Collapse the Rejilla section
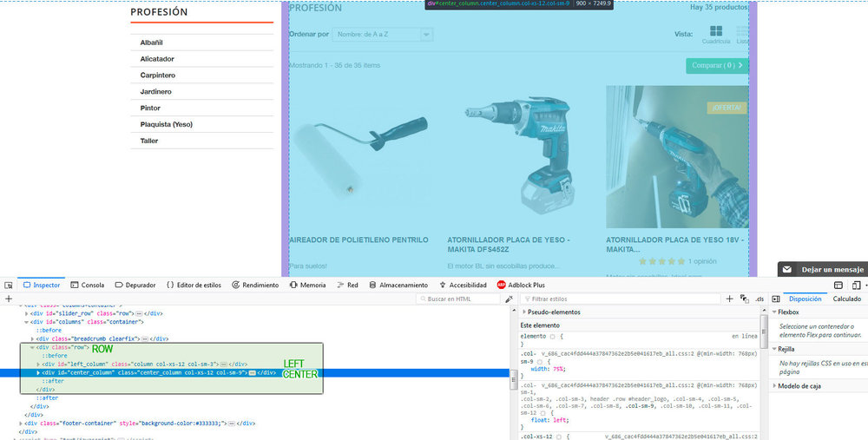The image size is (868, 440). tap(774, 349)
